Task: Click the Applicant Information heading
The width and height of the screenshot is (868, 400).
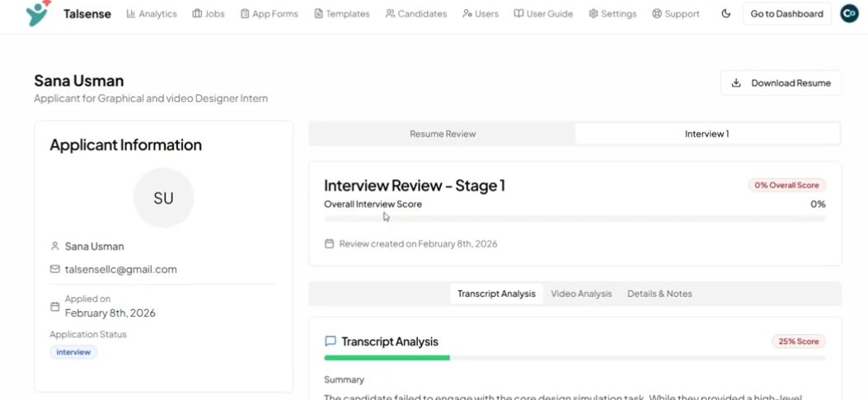Action: (x=125, y=145)
